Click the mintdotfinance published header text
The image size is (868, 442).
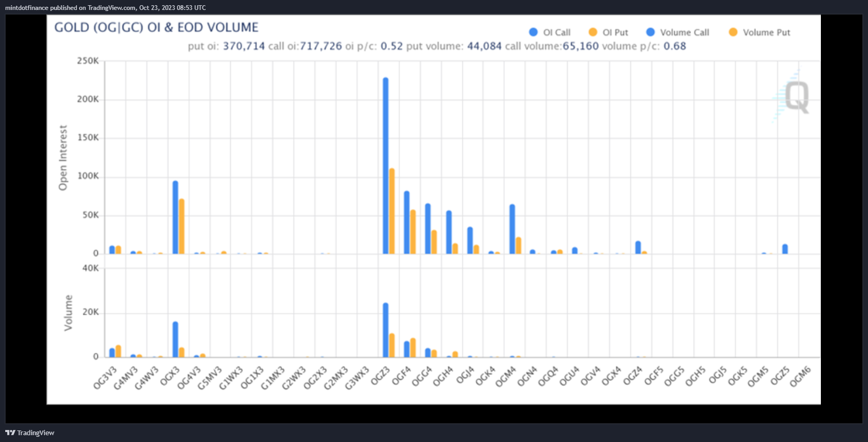(105, 7)
